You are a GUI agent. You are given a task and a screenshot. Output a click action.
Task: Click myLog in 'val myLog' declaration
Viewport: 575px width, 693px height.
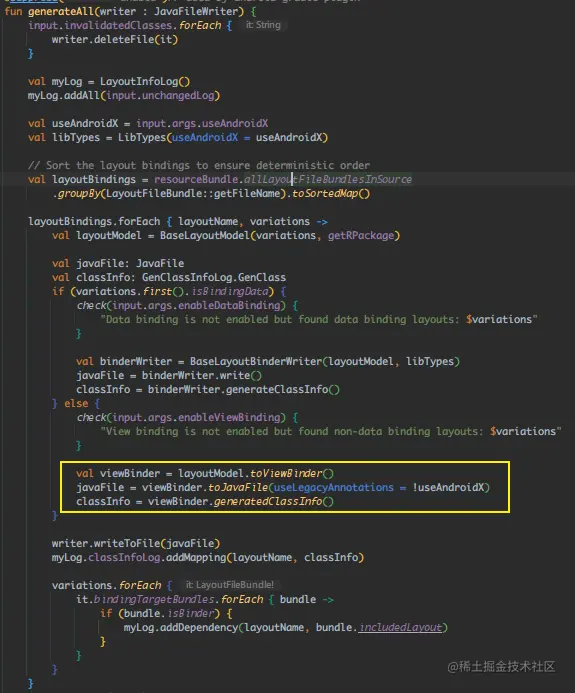coord(67,82)
